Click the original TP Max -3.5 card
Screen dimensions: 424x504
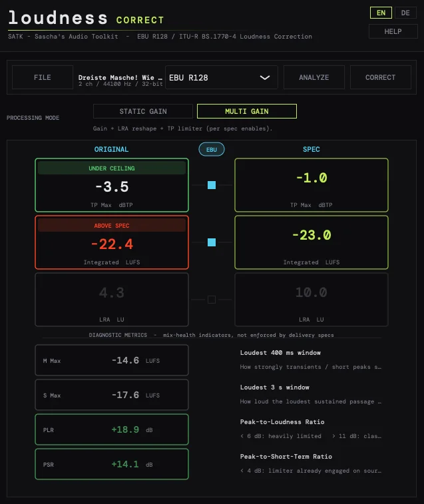tap(112, 185)
